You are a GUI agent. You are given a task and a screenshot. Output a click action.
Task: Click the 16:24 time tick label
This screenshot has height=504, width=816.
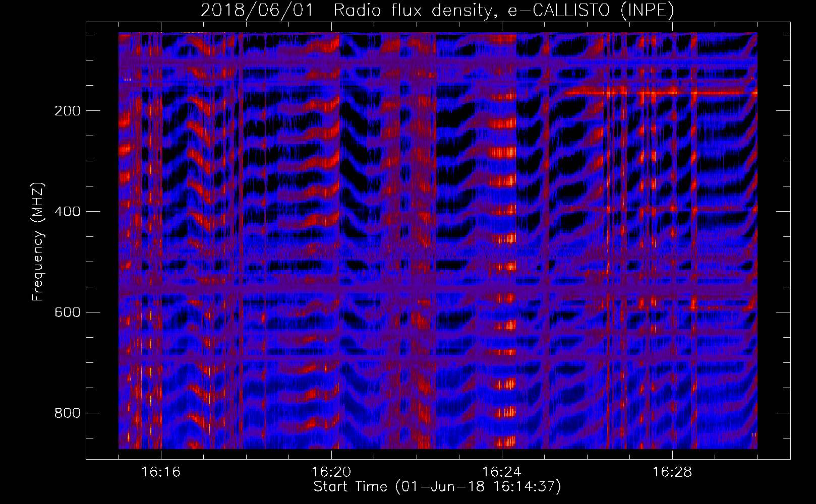[502, 472]
